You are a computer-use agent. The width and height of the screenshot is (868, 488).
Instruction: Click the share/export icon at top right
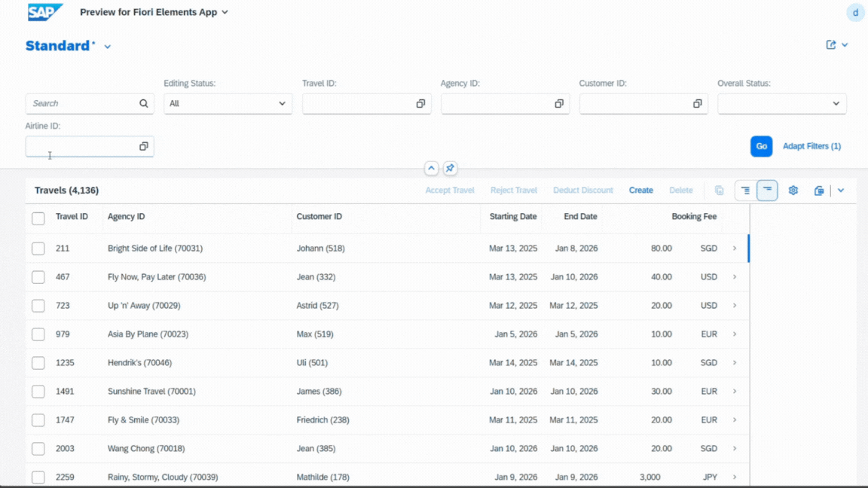[x=830, y=45]
